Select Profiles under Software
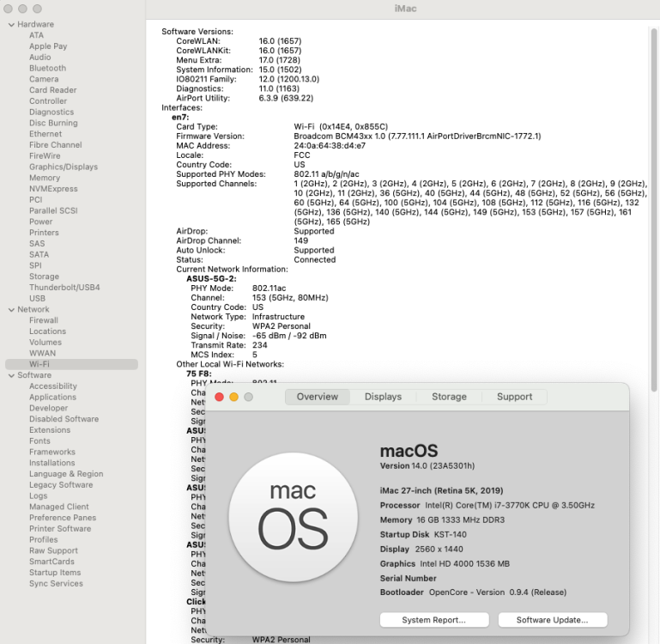The height and width of the screenshot is (644, 660). (44, 539)
